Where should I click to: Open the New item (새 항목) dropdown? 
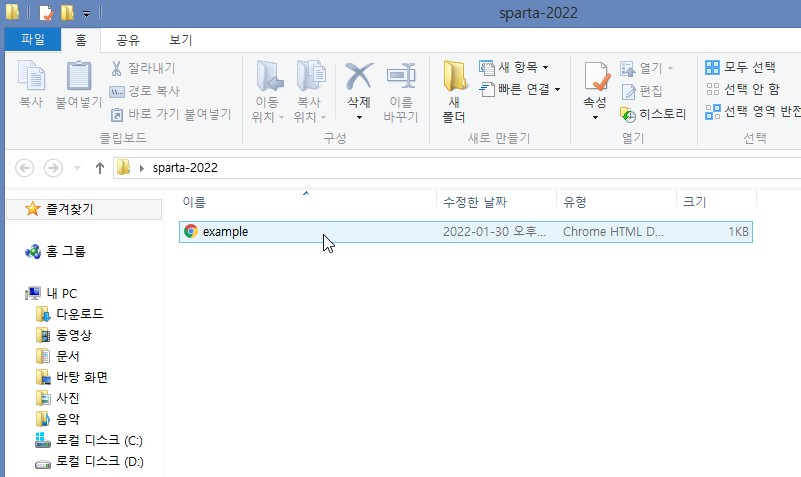coord(513,67)
